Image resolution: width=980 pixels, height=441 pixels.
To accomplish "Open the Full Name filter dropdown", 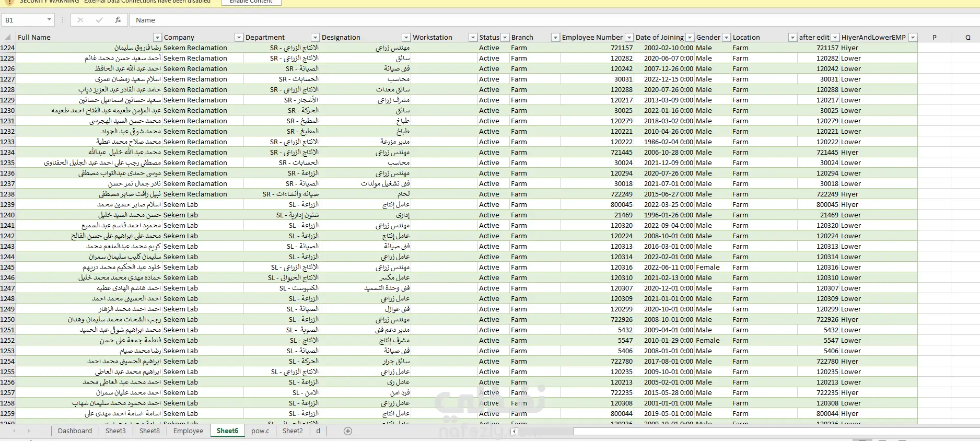I will (157, 37).
